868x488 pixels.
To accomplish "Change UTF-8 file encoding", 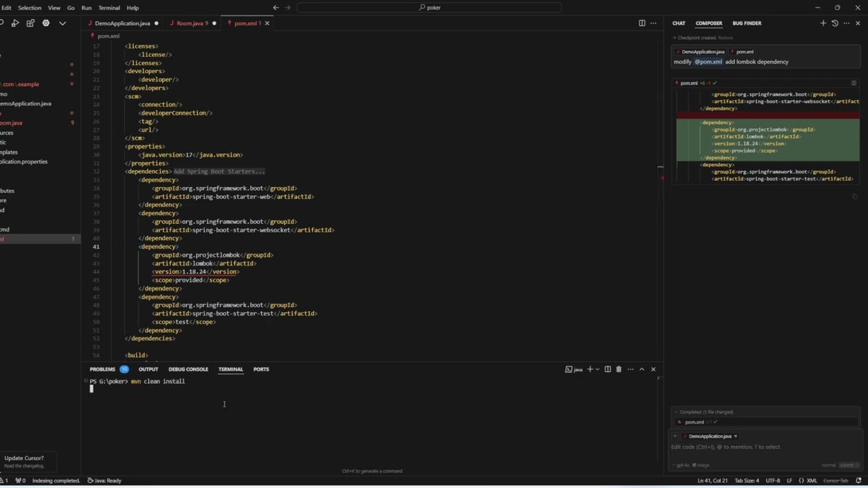I will pos(772,481).
